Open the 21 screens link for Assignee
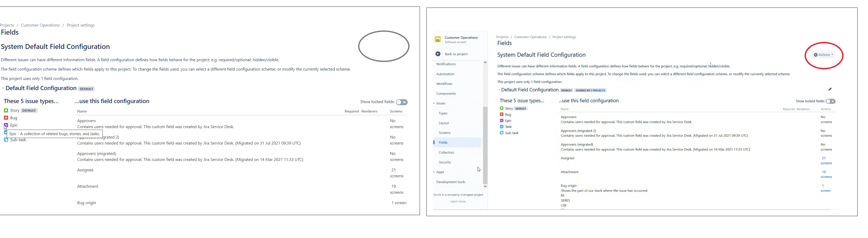The height and width of the screenshot is (238, 868). click(x=826, y=161)
